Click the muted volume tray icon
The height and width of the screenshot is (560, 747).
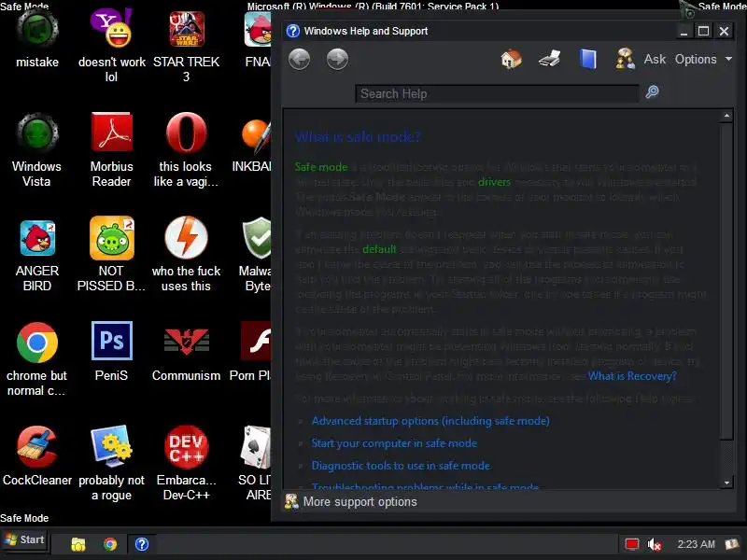(x=655, y=544)
